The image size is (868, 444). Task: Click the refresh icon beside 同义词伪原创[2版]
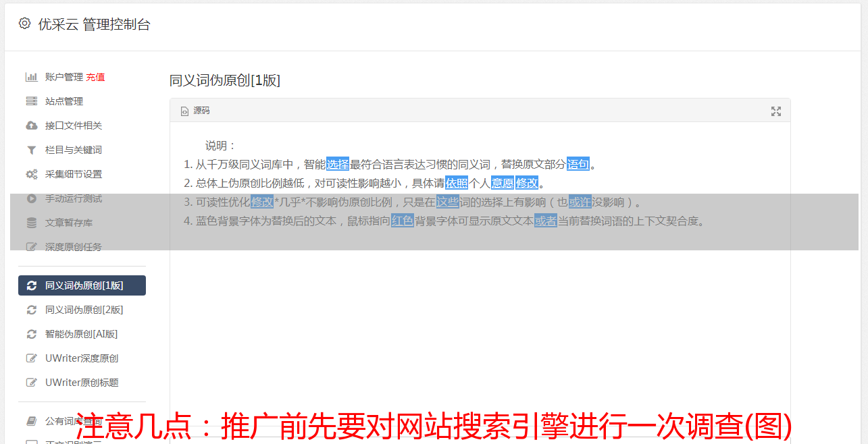(x=31, y=310)
